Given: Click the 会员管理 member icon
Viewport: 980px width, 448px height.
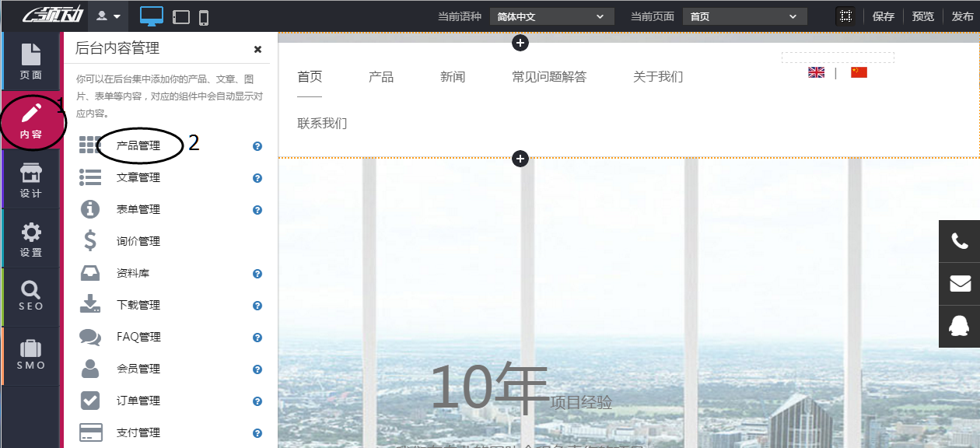Looking at the screenshot, I should tap(90, 369).
